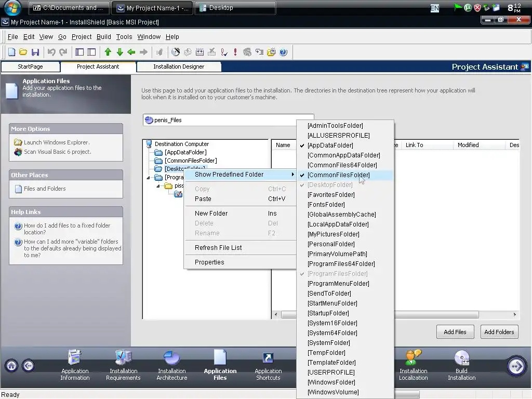Collapse the [Progra... folder tree node
This screenshot has height=399, width=532.
(148, 178)
